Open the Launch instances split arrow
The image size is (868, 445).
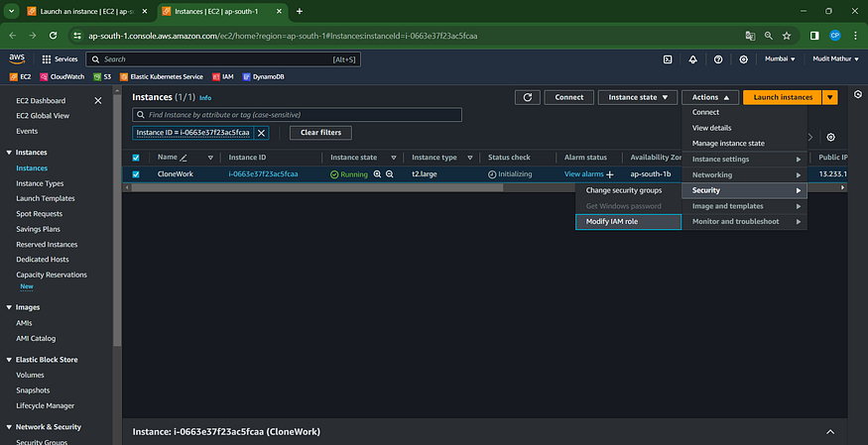tap(829, 97)
